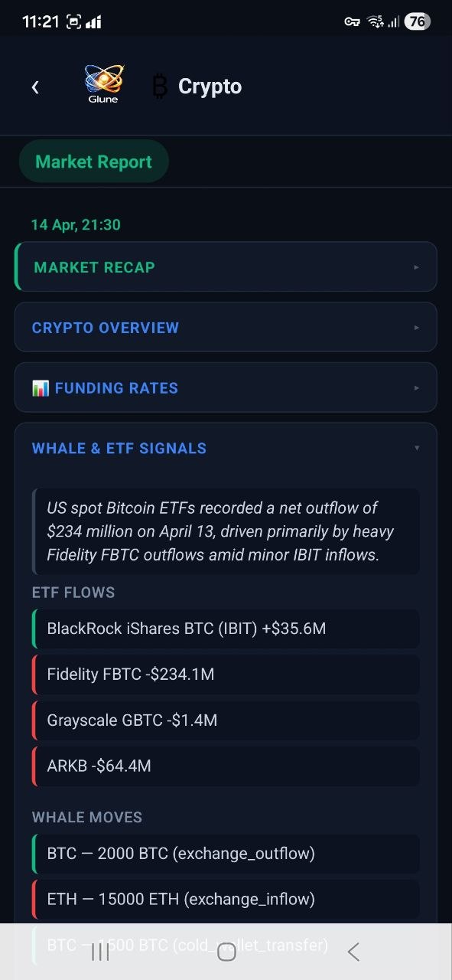Tap the Bitcoin symbol beside the Crypto title
452x980 pixels.
pos(159,87)
